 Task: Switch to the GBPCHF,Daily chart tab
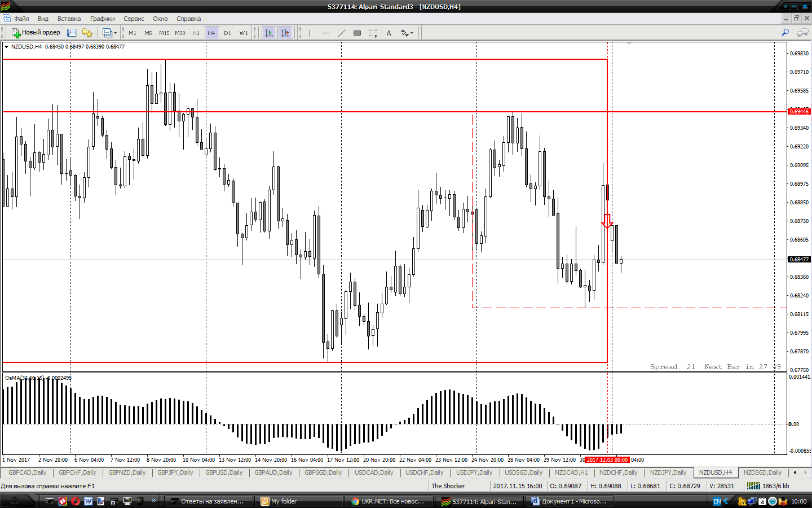pos(77,472)
